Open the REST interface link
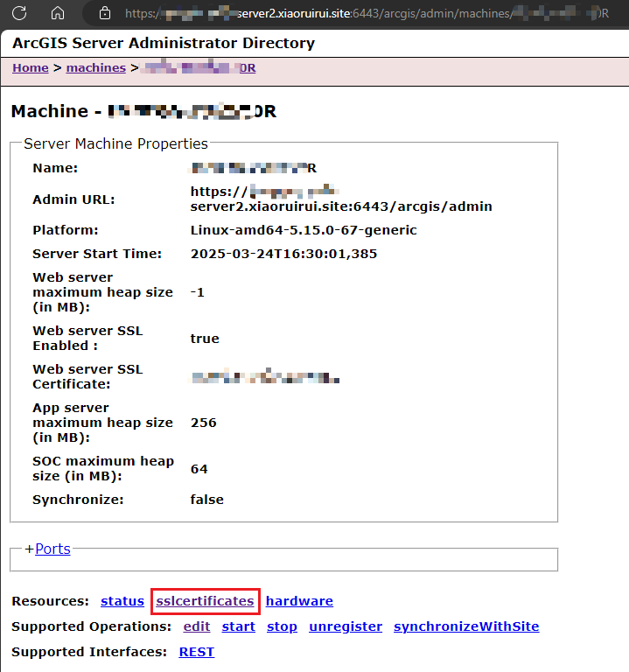Viewport: 629px width, 672px height. pos(196,651)
